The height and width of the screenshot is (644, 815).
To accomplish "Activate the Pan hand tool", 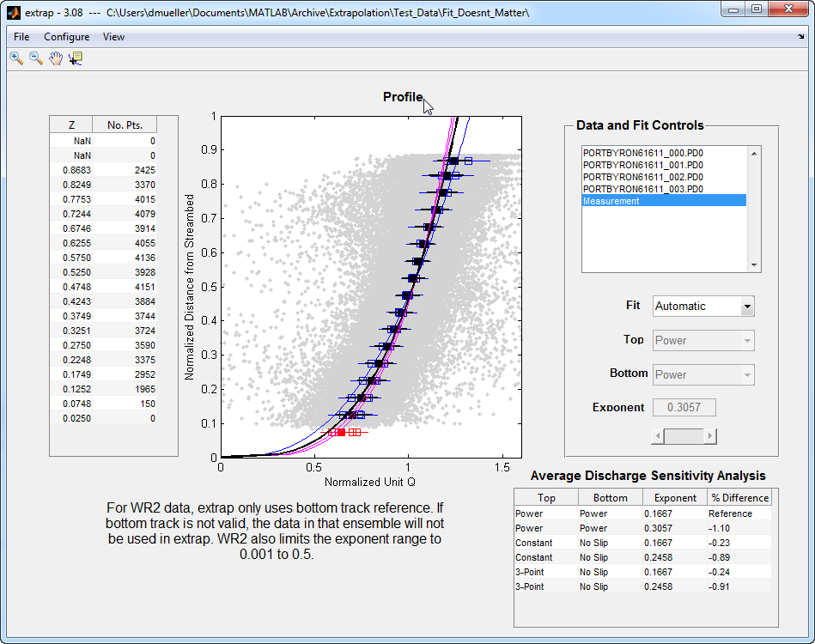I will click(x=56, y=58).
